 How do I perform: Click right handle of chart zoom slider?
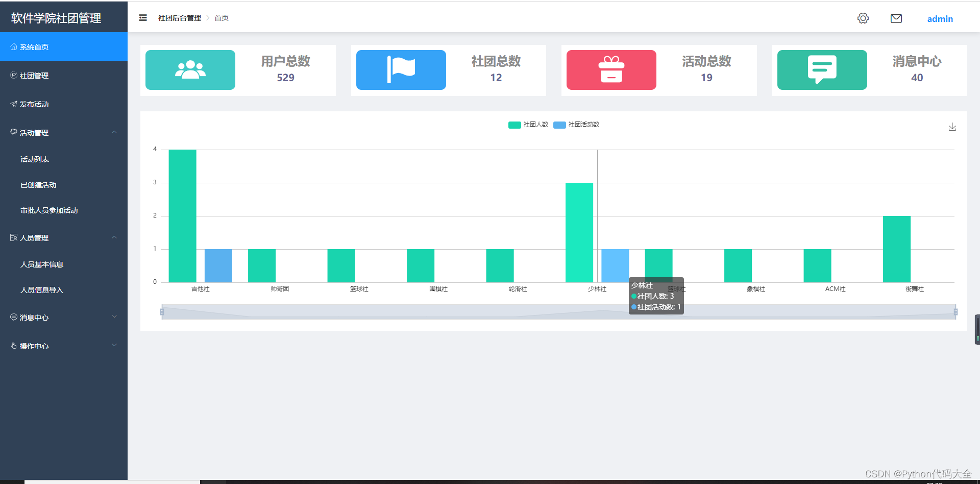click(955, 311)
